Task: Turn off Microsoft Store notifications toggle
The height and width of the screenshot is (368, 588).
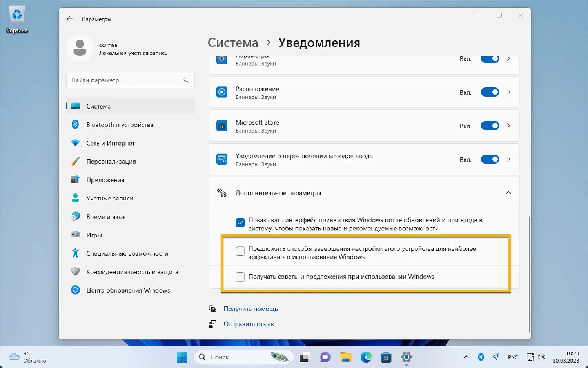Action: 490,126
